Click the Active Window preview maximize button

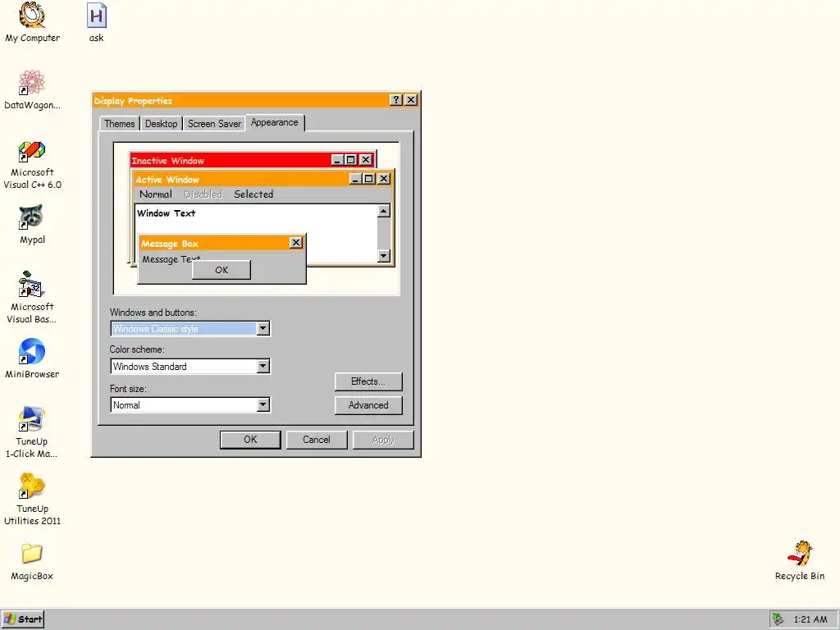[369, 178]
